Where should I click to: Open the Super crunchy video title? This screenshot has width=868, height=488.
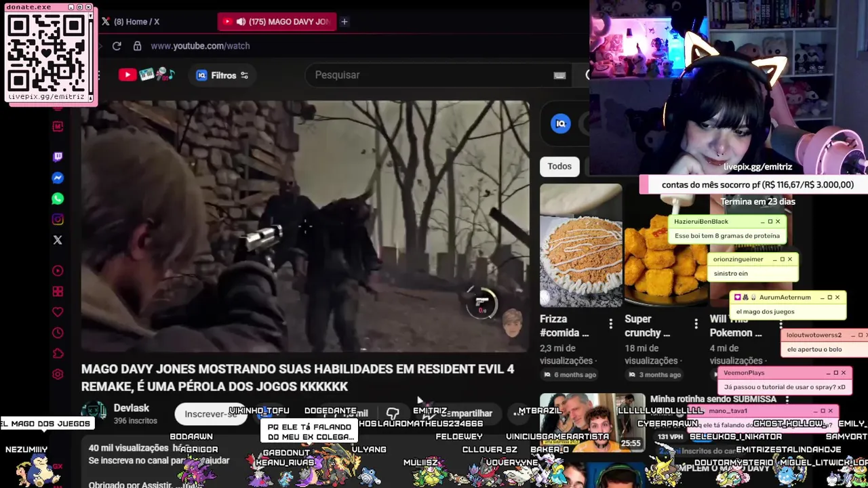pos(647,325)
